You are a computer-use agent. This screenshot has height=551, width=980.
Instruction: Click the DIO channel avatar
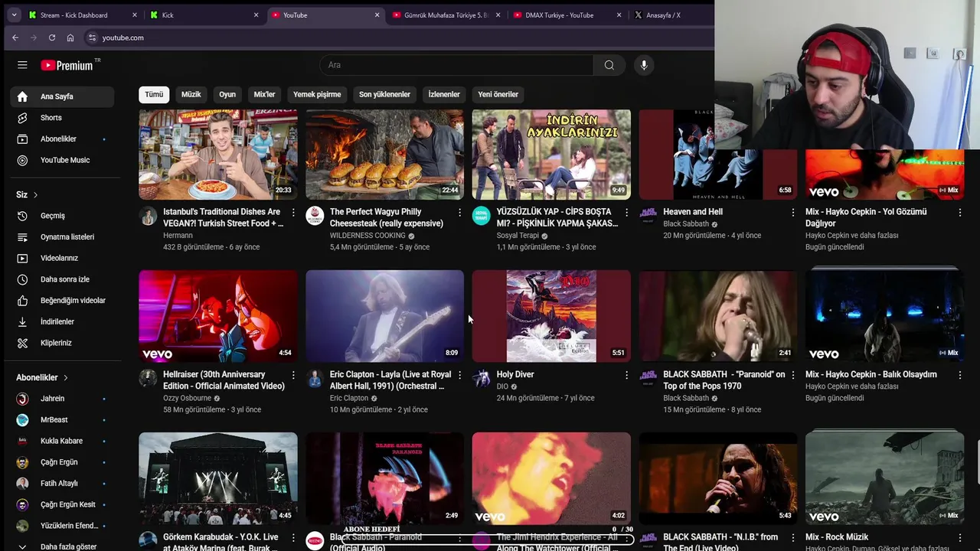[x=481, y=378]
